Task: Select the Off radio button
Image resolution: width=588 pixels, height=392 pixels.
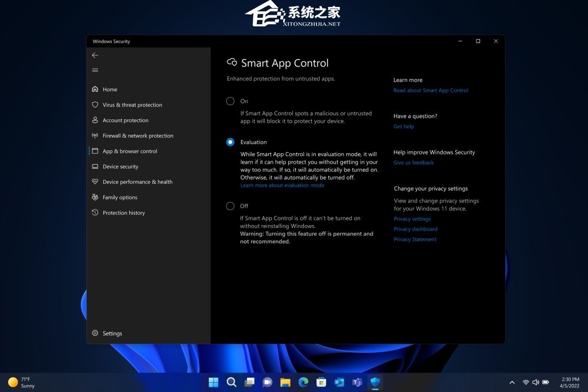Action: click(x=230, y=206)
